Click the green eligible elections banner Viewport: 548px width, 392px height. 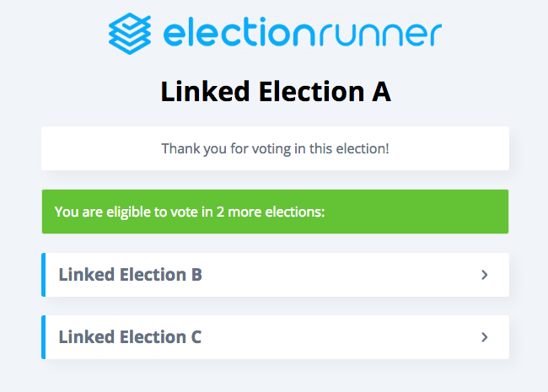[x=275, y=212]
